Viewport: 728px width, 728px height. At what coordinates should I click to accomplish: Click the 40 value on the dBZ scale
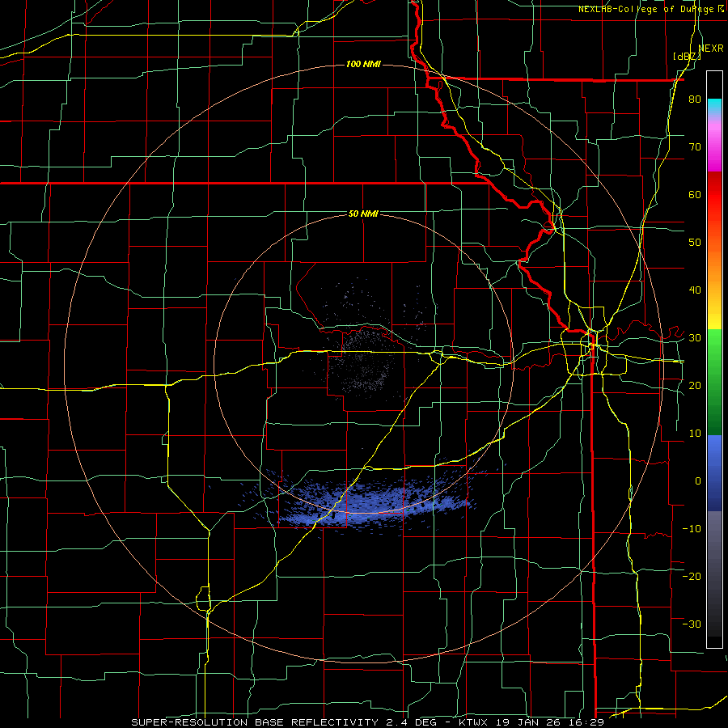pyautogui.click(x=695, y=290)
